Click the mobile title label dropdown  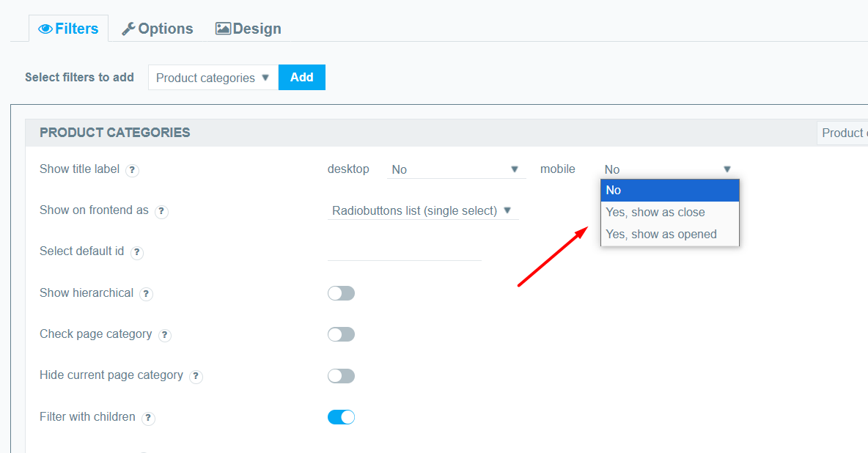(669, 169)
